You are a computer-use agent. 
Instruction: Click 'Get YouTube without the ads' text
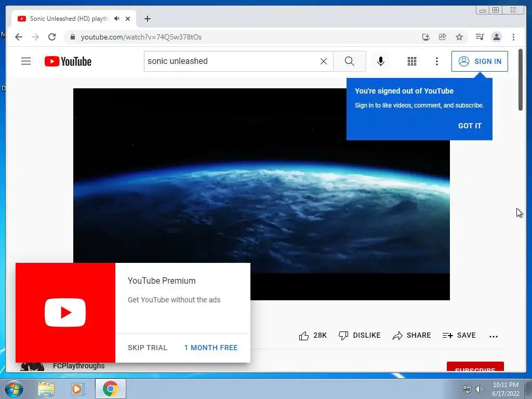click(174, 300)
